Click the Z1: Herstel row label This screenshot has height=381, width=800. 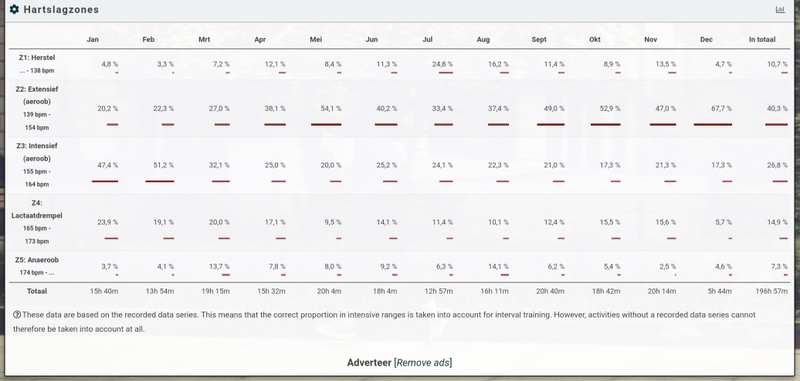37,58
